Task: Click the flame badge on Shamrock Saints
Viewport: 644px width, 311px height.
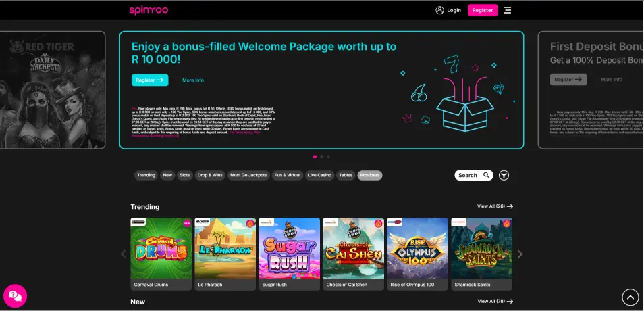Action: coord(507,223)
